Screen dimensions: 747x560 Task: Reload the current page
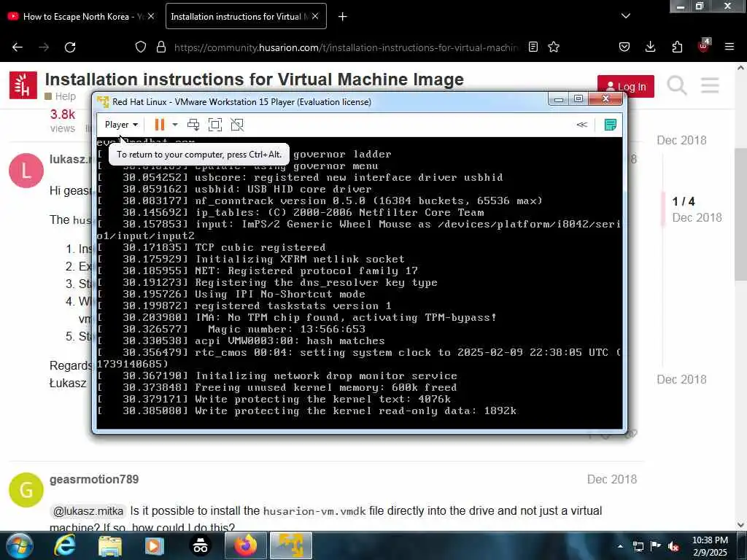coord(70,47)
